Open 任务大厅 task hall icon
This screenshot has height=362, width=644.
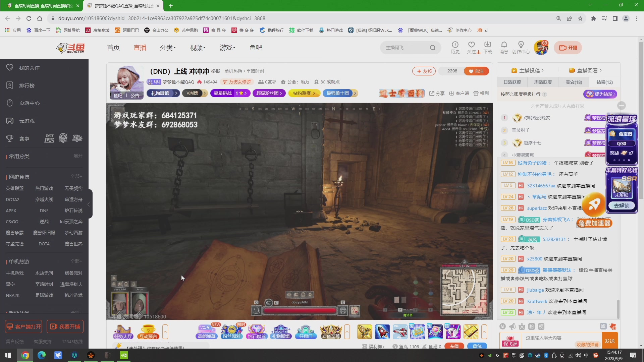[x=123, y=331]
